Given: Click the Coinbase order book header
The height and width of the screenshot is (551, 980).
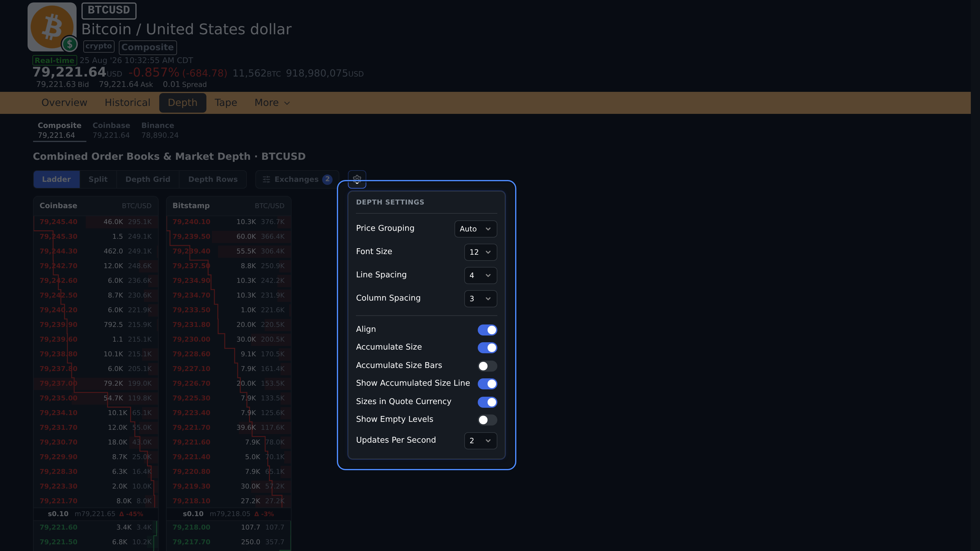Looking at the screenshot, I should pos(96,206).
